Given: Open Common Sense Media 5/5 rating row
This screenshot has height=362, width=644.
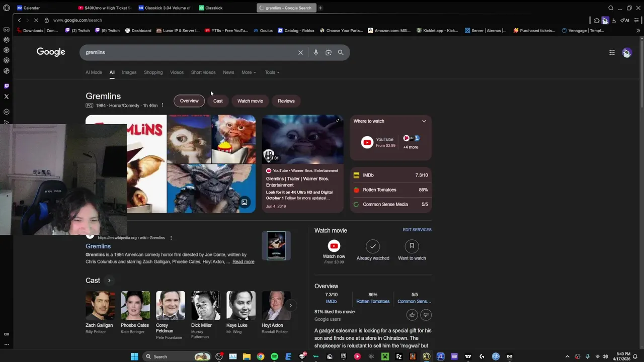Looking at the screenshot, I should coord(390,204).
